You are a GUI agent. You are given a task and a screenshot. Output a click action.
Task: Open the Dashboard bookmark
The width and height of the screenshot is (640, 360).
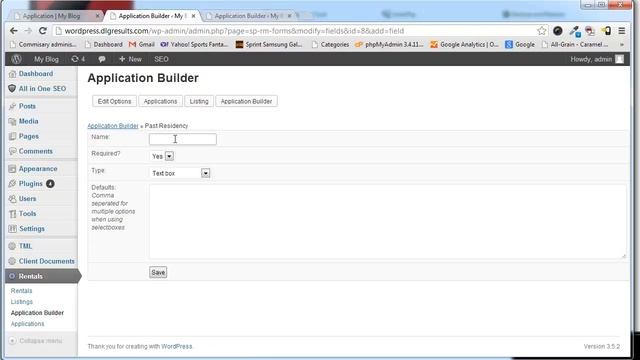click(x=104, y=44)
